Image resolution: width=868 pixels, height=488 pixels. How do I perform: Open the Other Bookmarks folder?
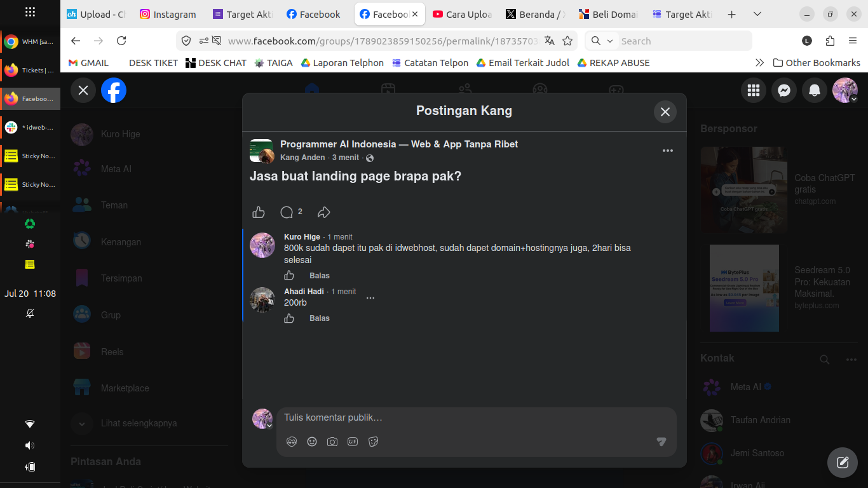click(817, 62)
